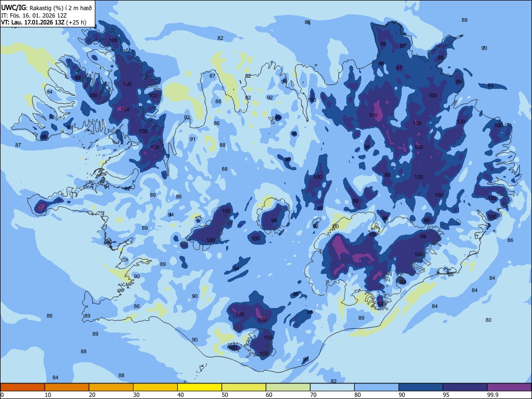Click the legend tick label '70'

pyautogui.click(x=313, y=395)
